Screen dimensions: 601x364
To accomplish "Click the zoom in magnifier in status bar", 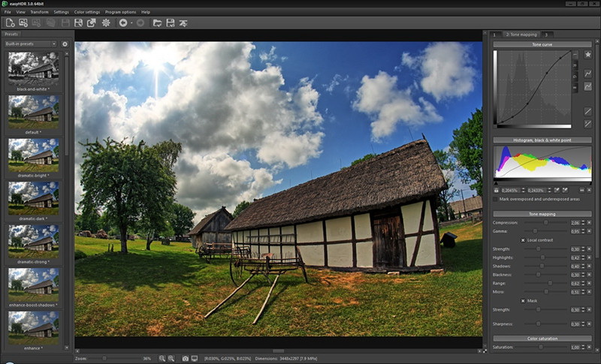I will tap(171, 359).
